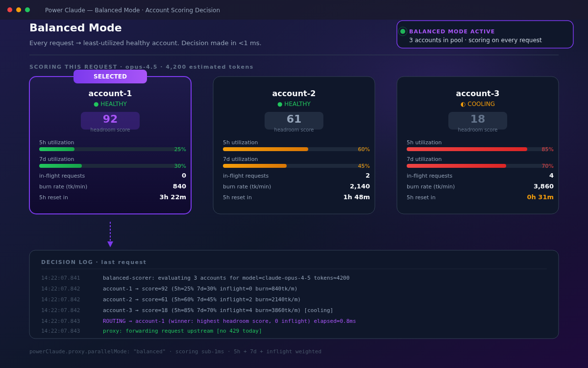Image resolution: width=588 pixels, height=368 pixels.
Task: Click the subtitle 'Every request → least-utilized healthy account'
Action: click(145, 43)
